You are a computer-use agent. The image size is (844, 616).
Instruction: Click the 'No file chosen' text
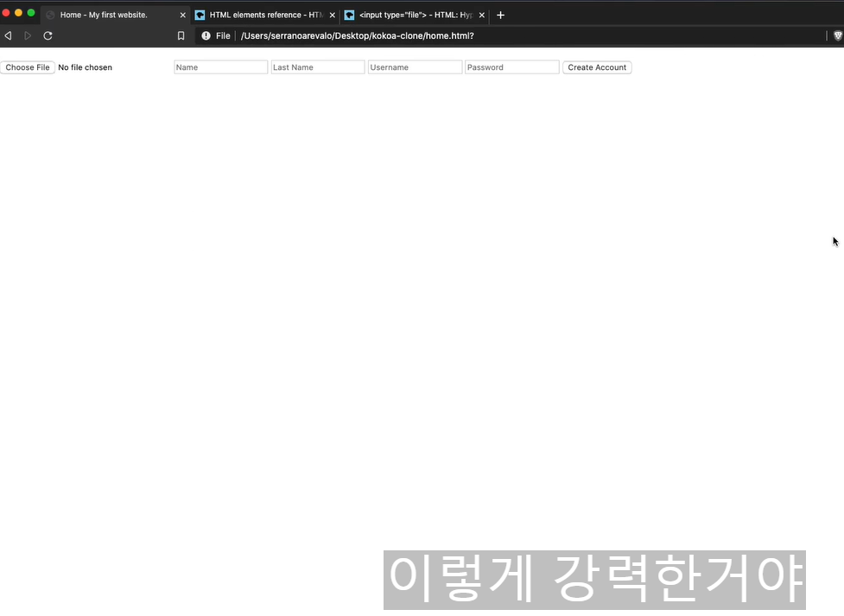point(85,67)
